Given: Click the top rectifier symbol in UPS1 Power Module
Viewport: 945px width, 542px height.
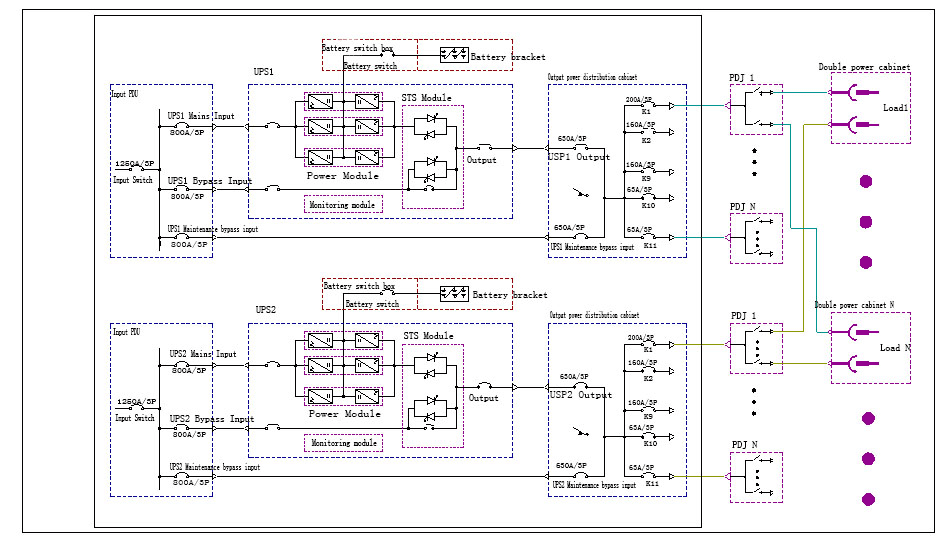Looking at the screenshot, I should click(320, 102).
